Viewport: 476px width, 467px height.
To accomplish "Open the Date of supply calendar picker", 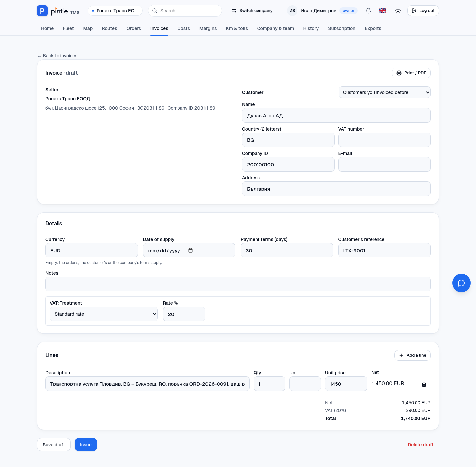I will [190, 250].
